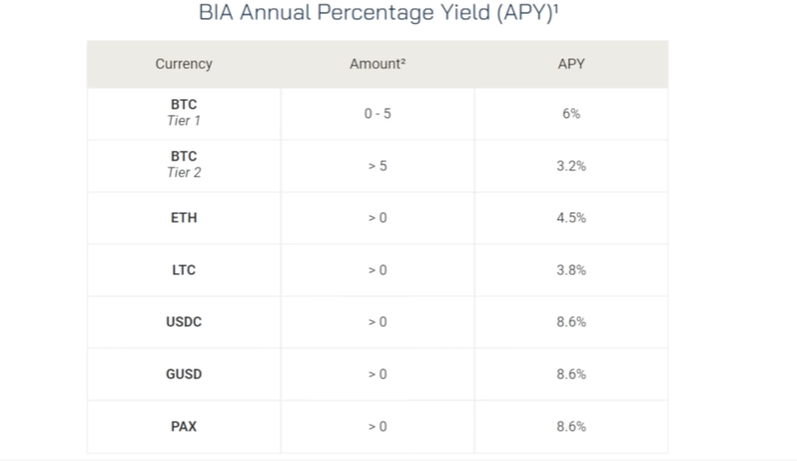
Task: Click the 3.2% APY value
Action: pyautogui.click(x=571, y=166)
